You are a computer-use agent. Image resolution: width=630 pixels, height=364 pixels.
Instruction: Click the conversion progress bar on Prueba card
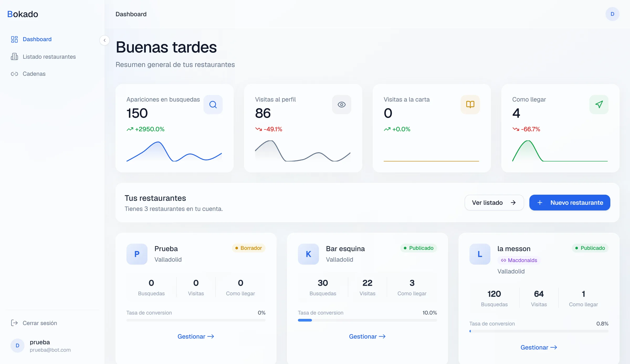pos(196,320)
